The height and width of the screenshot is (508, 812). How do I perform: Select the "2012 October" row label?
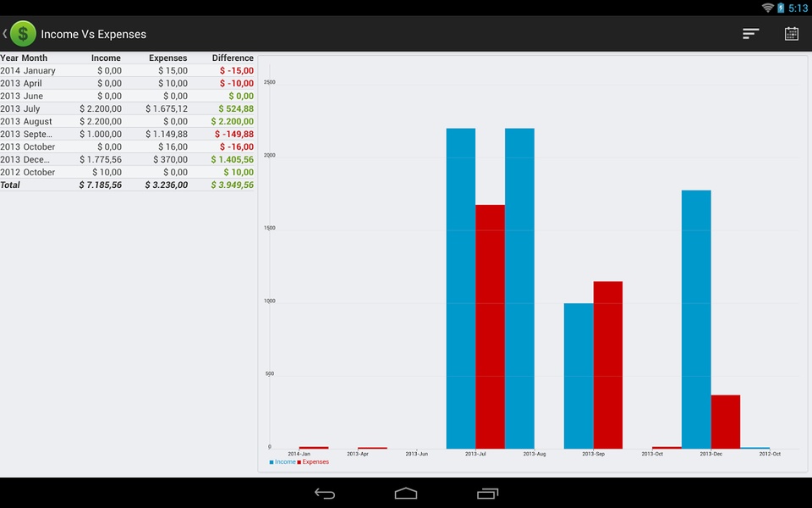click(x=27, y=172)
